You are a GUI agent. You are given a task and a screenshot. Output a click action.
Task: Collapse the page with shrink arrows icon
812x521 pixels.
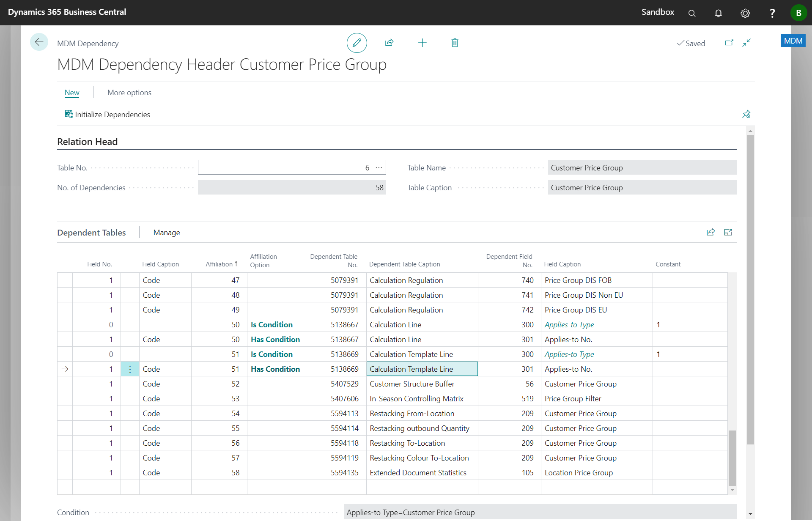tap(746, 43)
